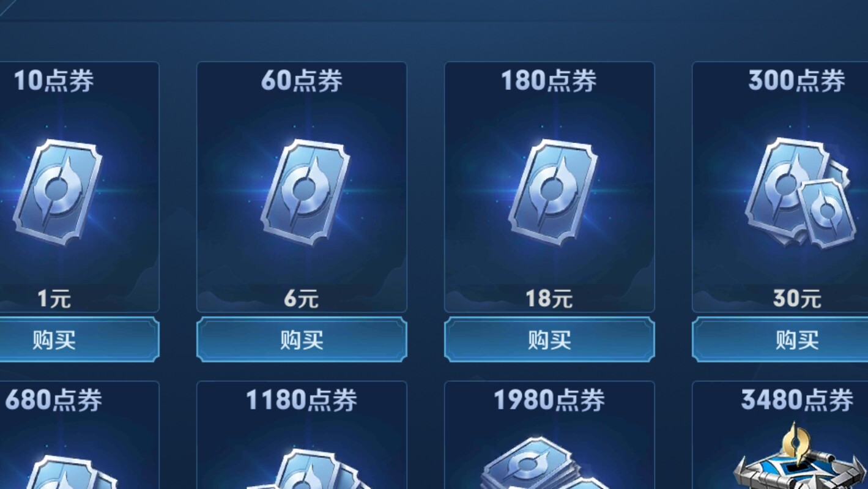Buy the 180点券 pack with 购买
The image size is (868, 489).
(x=549, y=339)
